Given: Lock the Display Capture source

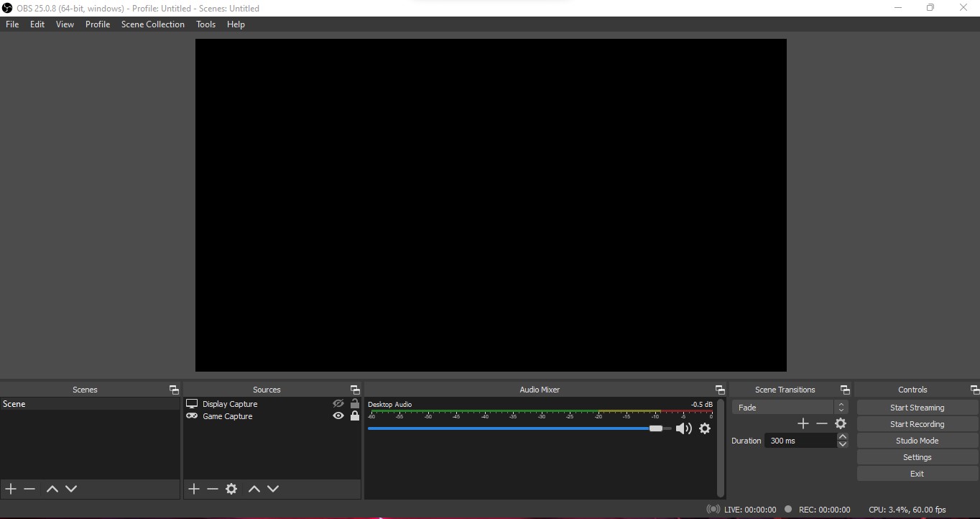Looking at the screenshot, I should pos(354,404).
